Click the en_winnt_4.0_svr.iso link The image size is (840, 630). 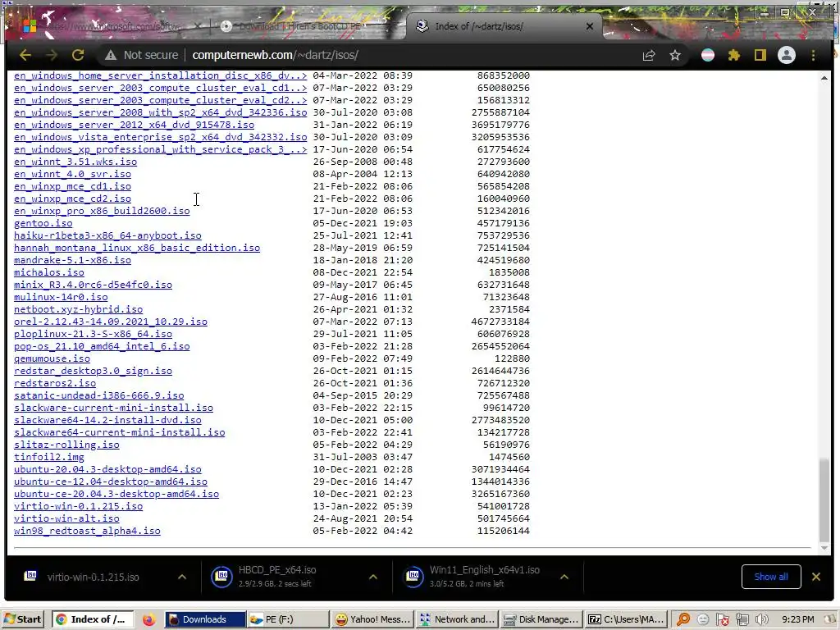pyautogui.click(x=72, y=174)
